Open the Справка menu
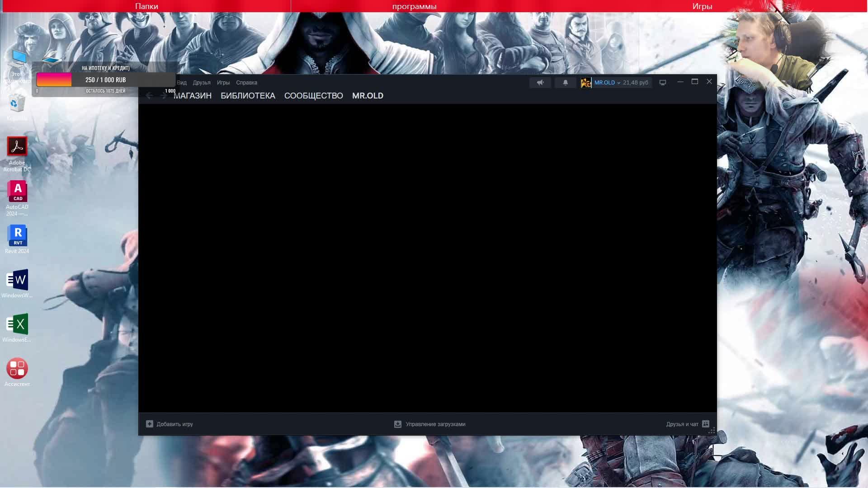The image size is (868, 488). pyautogui.click(x=246, y=83)
